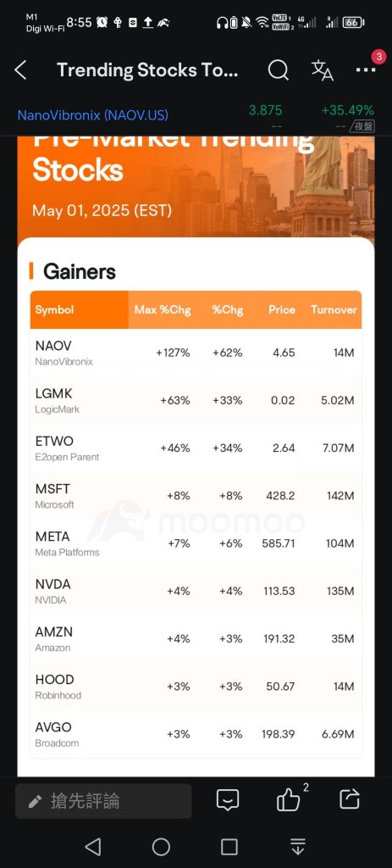
Task: Open the comments speech bubble icon
Action: click(228, 800)
